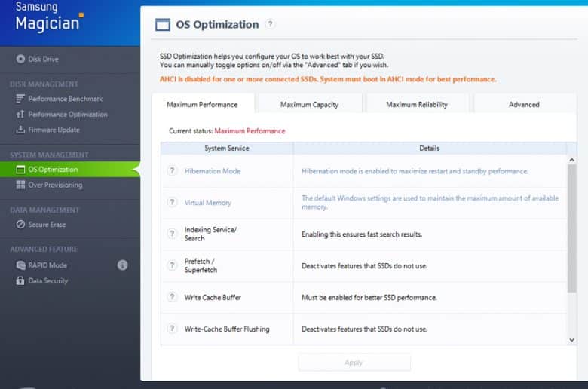Click scrollbar up arrow in service table

click(x=571, y=160)
